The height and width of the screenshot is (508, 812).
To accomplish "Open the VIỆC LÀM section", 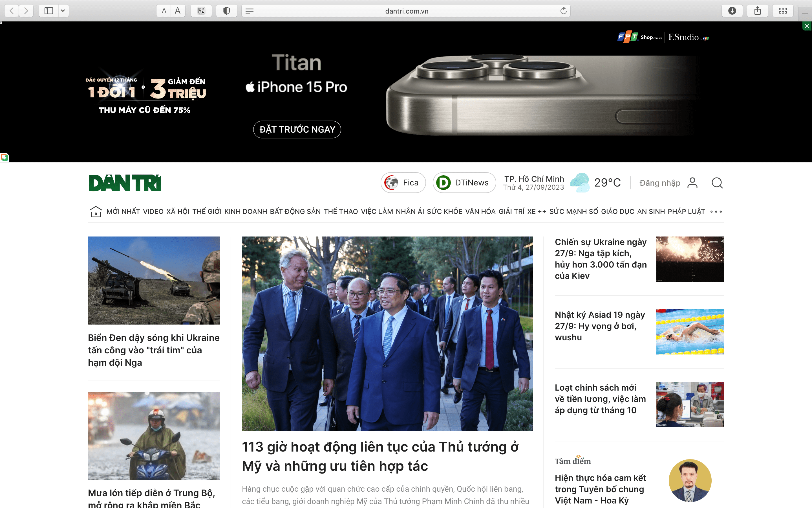I will 377,212.
